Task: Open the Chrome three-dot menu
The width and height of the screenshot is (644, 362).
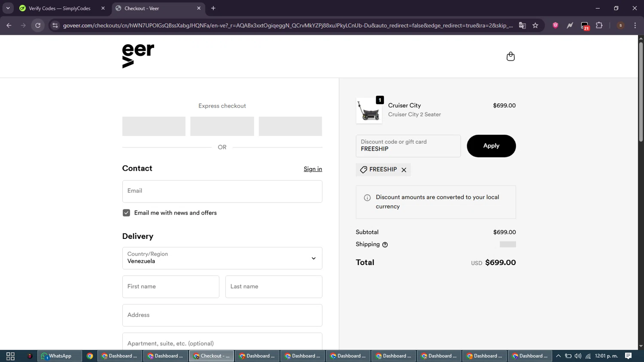Action: pos(635,25)
